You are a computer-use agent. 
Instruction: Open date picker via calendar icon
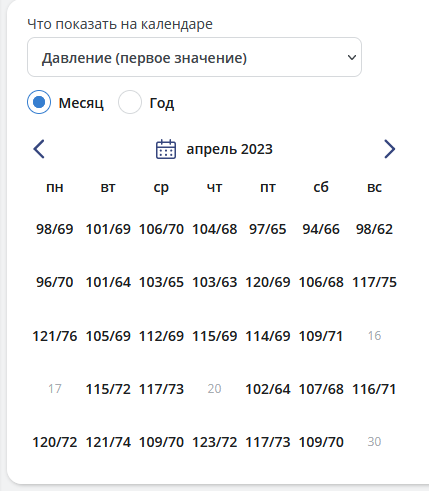click(x=166, y=149)
